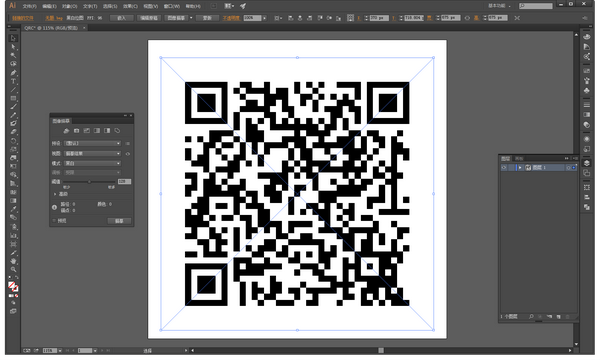Click Low Color preset icon in Image Trace
This screenshot has height=360, width=600.
point(87,131)
